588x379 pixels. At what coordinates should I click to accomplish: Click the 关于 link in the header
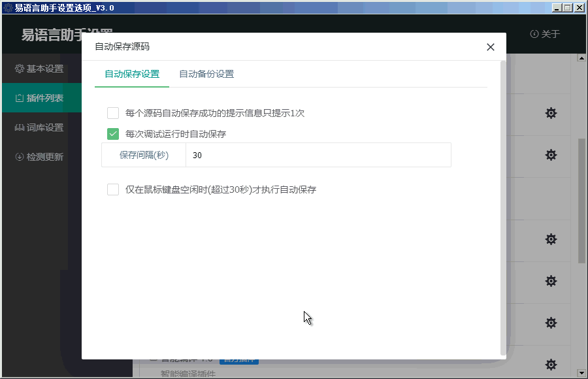click(546, 34)
